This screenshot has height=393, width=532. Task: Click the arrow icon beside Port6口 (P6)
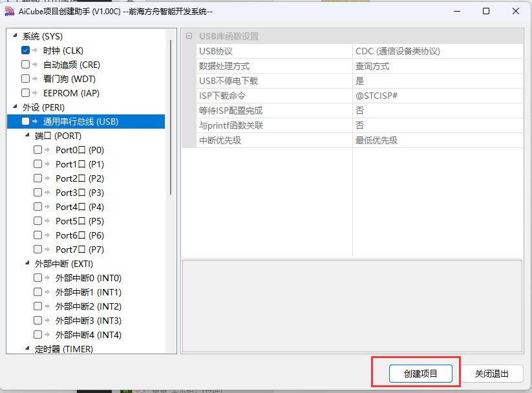coord(47,235)
